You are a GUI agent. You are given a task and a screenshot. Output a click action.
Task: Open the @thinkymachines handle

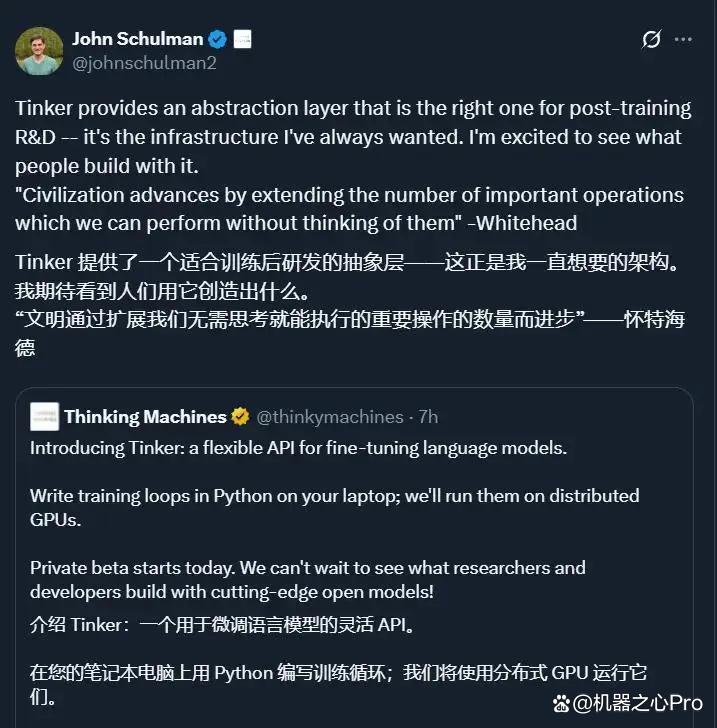[x=330, y=417]
